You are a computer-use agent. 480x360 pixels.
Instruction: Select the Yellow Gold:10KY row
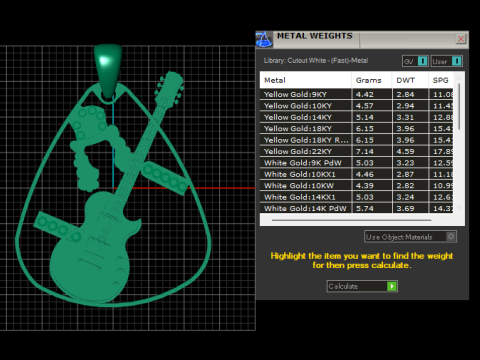[356, 106]
